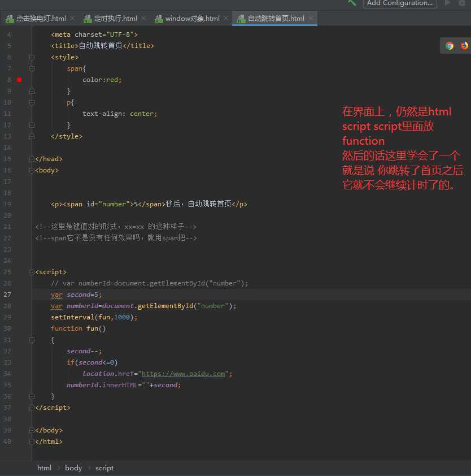The height and width of the screenshot is (476, 471).
Task: Switch to window对象.html tab
Action: [192, 19]
